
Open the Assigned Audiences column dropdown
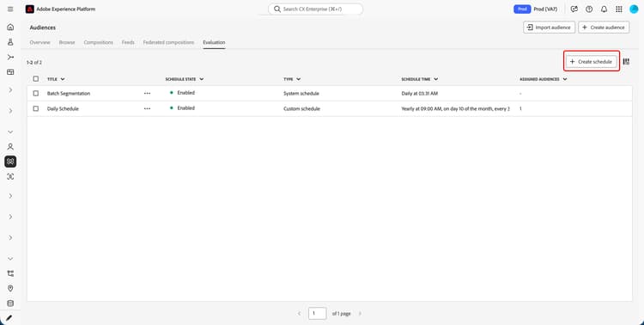pyautogui.click(x=565, y=79)
